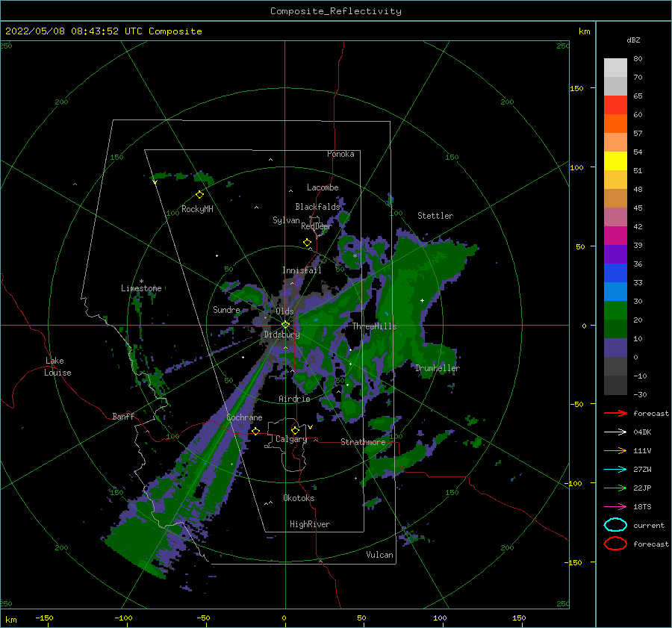Screen dimensions: 672x628
Task: Click the red forecast ellipse legend icon
Action: pyautogui.click(x=615, y=544)
